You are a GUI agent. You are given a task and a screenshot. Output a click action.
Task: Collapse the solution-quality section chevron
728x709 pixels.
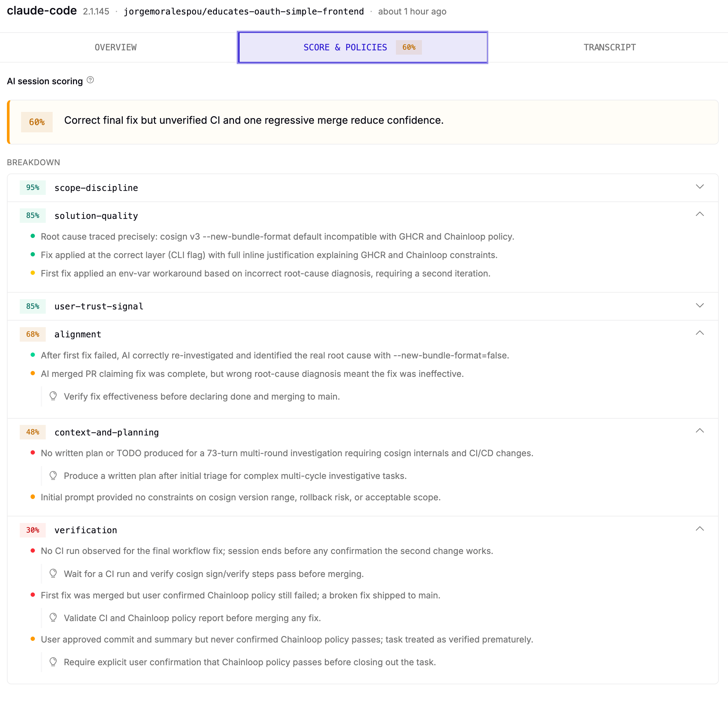[x=700, y=214]
